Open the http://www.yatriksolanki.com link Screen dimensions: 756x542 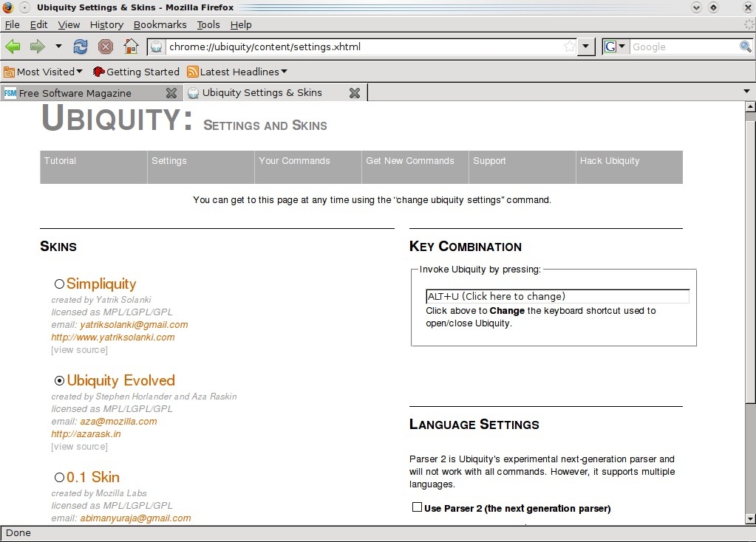pyautogui.click(x=113, y=337)
